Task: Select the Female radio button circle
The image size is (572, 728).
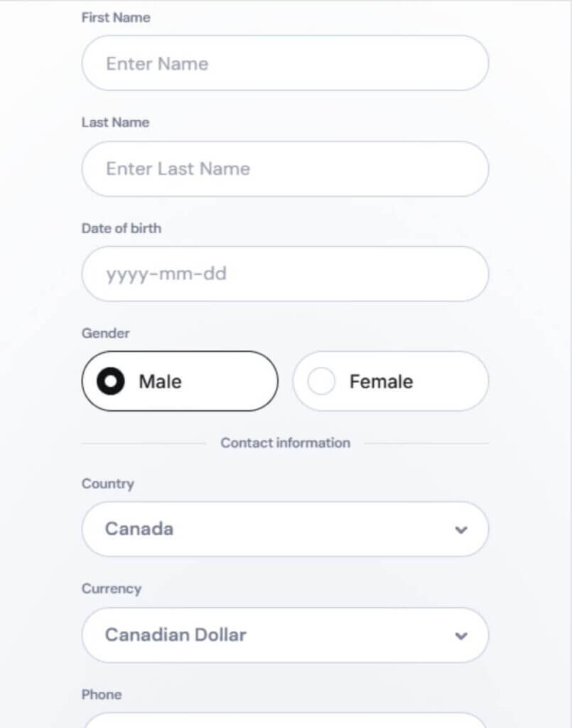Action: point(321,382)
